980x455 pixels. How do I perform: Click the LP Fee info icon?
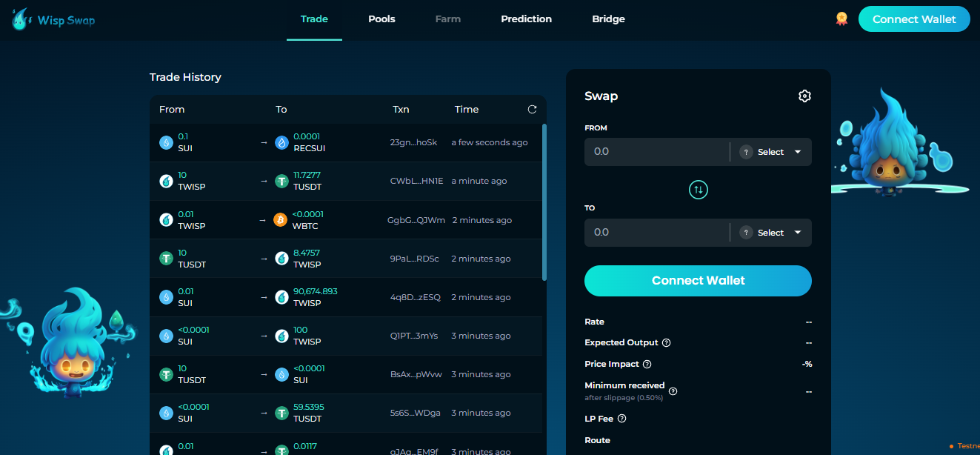click(621, 419)
